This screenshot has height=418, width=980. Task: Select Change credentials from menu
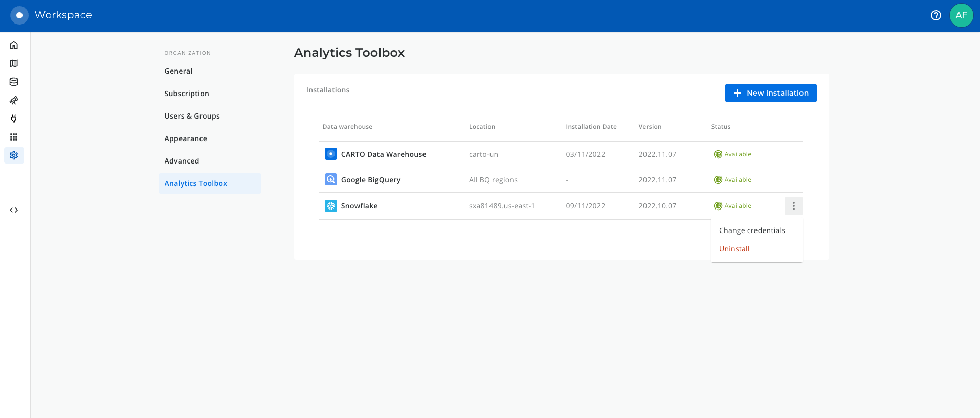[x=751, y=230]
